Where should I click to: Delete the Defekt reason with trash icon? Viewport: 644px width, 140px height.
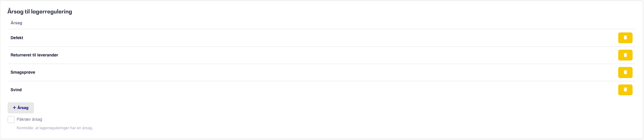coord(625,38)
